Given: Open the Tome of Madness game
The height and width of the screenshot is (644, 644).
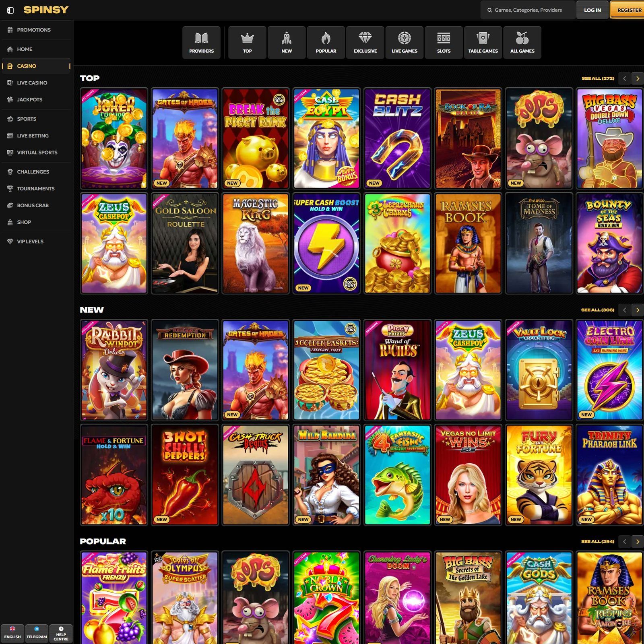Looking at the screenshot, I should tap(539, 243).
